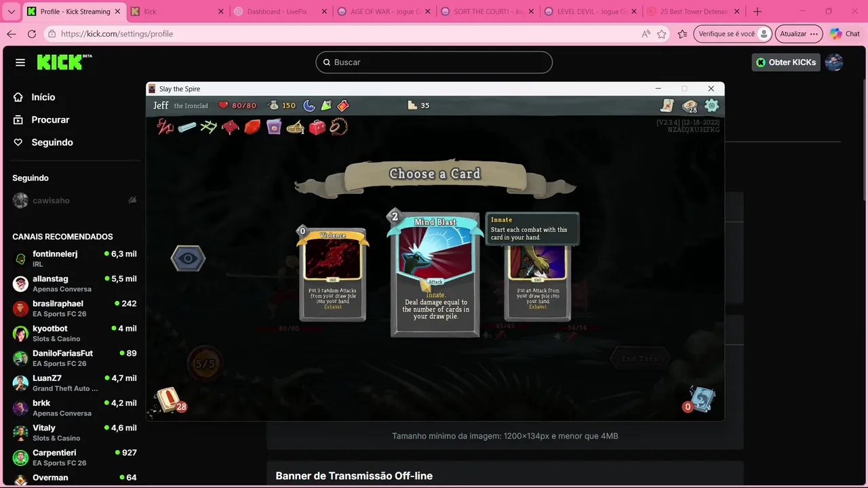868x488 pixels.
Task: Open recommended channel brkk
Action: point(75,408)
